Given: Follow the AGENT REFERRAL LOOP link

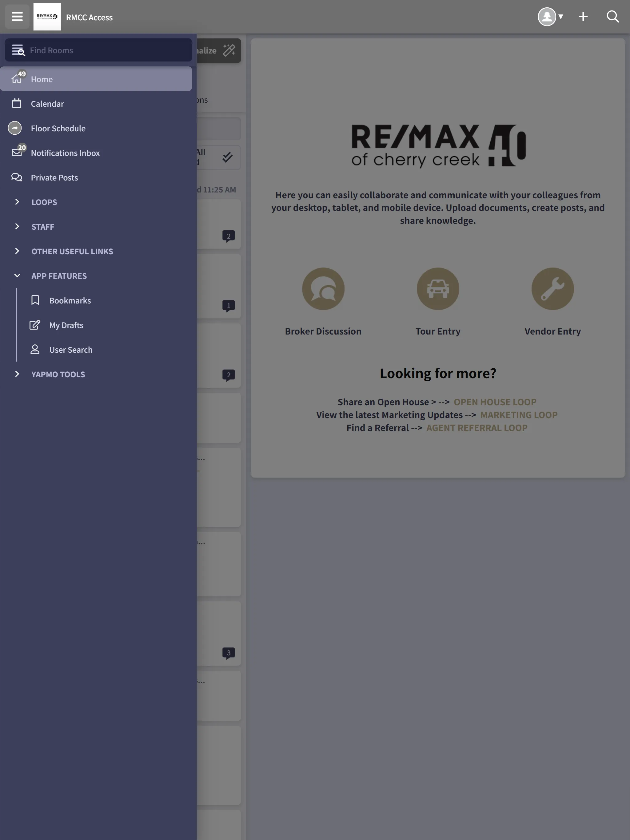Looking at the screenshot, I should tap(477, 428).
